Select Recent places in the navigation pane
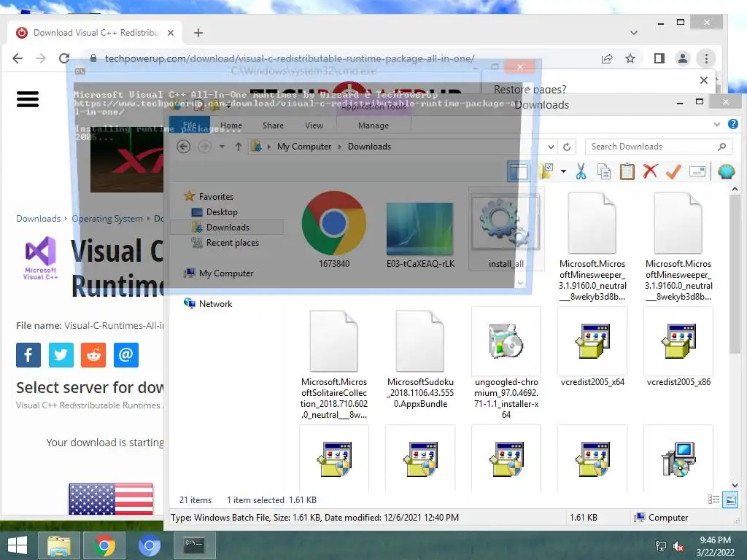Viewport: 747px width, 560px height. [232, 242]
